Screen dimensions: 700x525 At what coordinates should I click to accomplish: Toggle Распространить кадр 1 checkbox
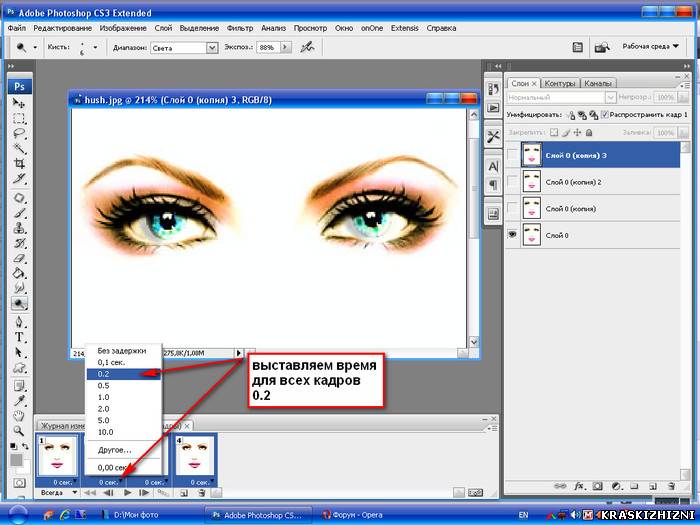(604, 115)
